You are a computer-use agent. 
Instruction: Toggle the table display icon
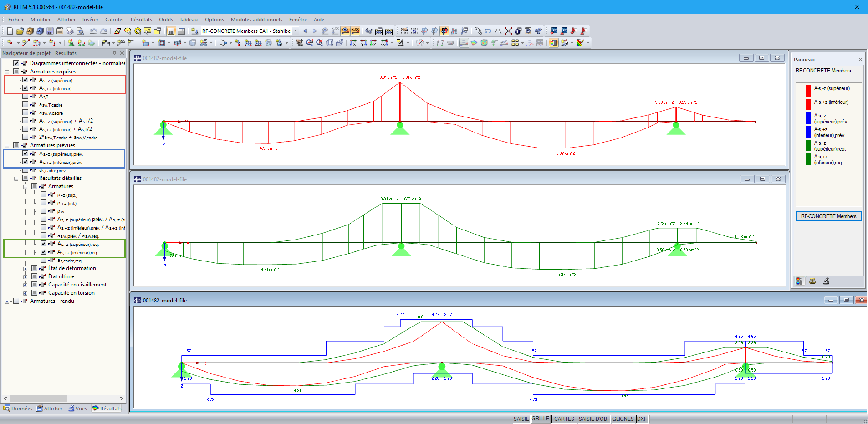point(181,31)
